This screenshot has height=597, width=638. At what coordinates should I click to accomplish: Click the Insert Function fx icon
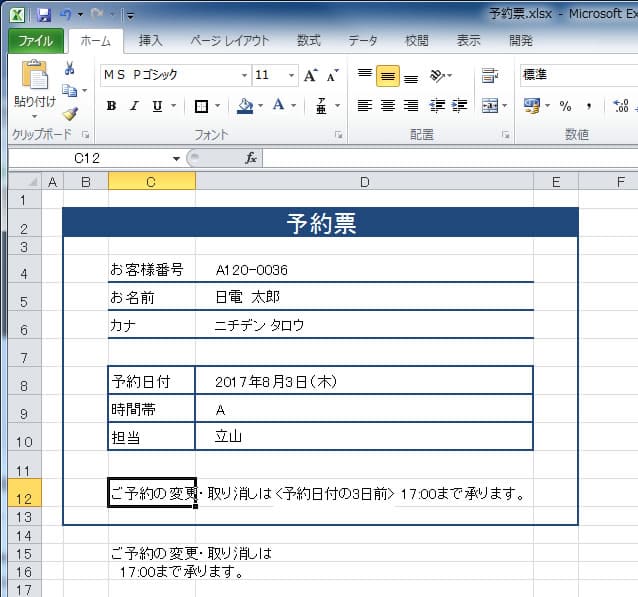point(251,158)
